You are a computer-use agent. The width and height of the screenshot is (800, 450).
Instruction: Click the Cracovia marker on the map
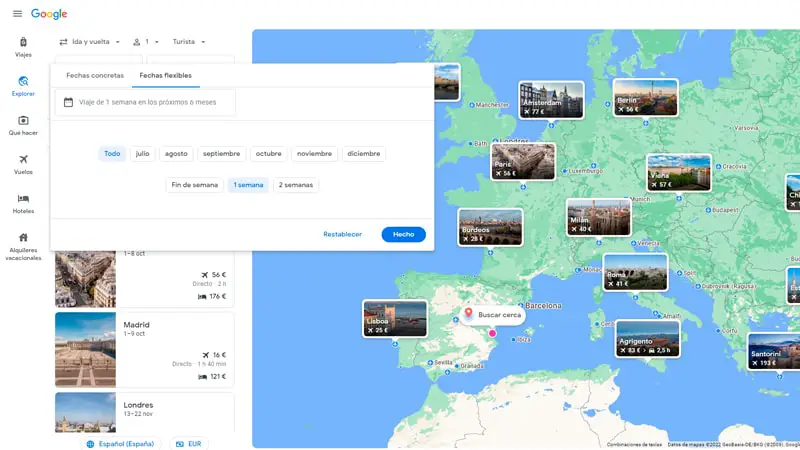(x=718, y=166)
